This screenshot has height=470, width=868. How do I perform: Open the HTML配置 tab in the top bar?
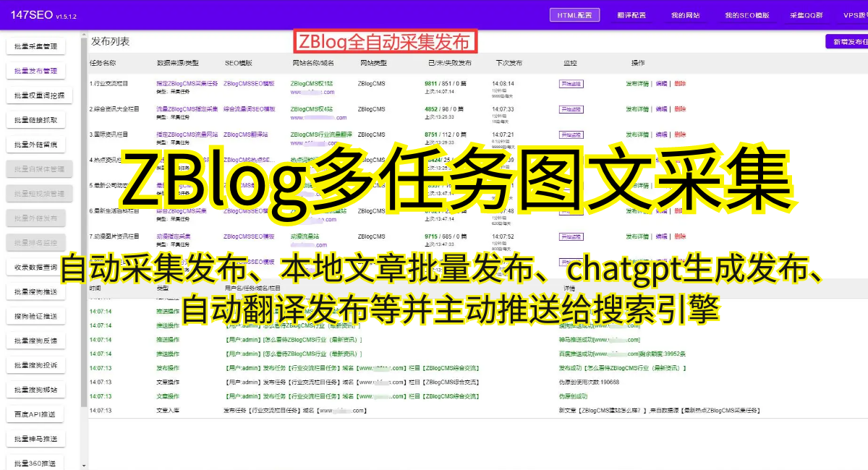574,15
